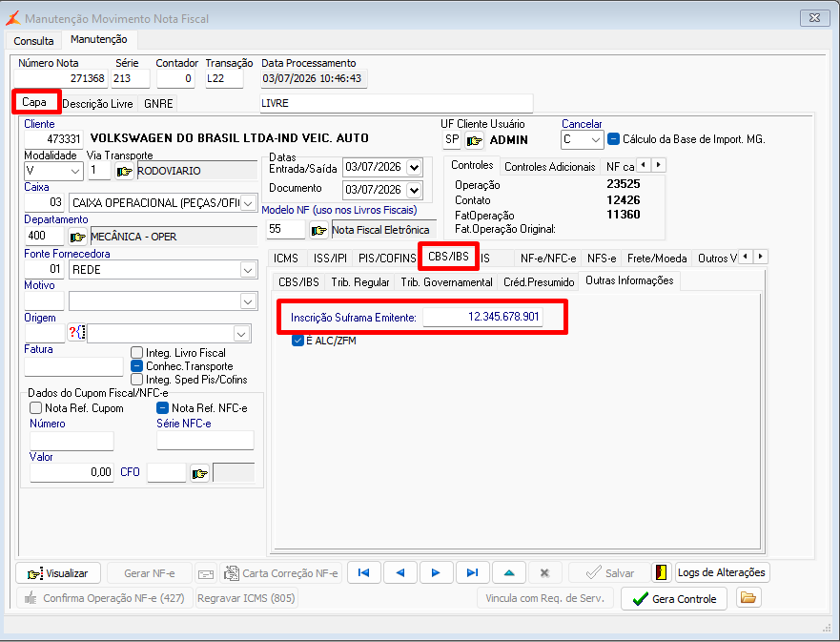Click the Via Transporte lookup hand icon
The height and width of the screenshot is (642, 840).
coord(124,171)
